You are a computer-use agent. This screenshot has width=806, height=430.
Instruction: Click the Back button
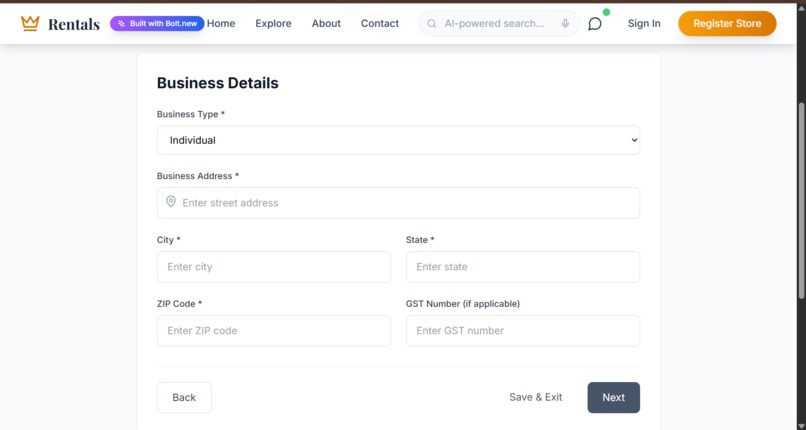click(184, 398)
